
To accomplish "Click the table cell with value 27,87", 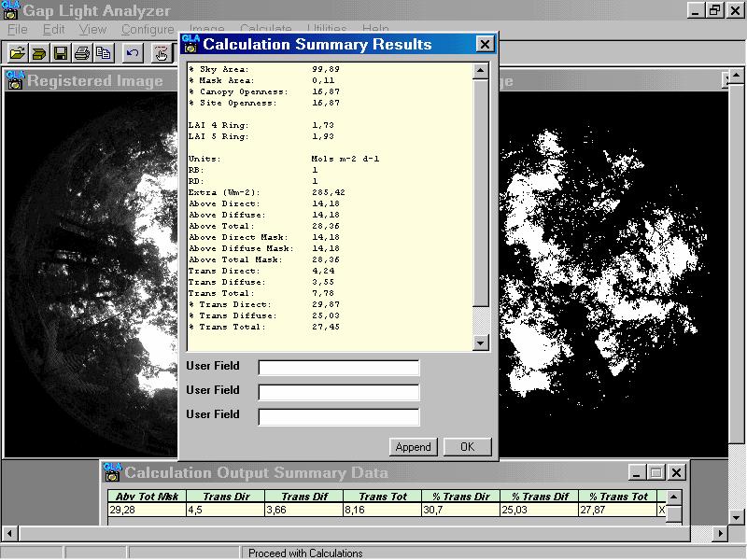I will pos(618,510).
